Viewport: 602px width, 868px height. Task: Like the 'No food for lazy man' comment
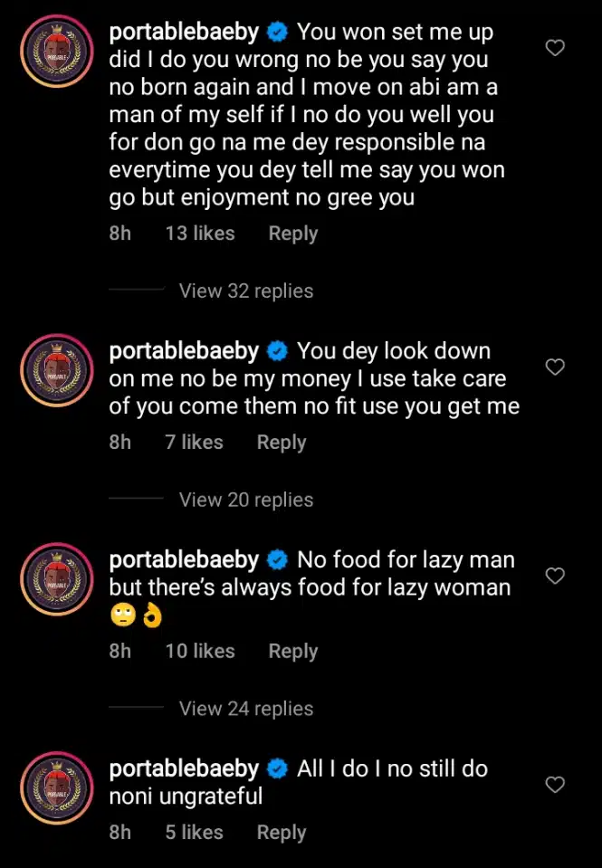pyautogui.click(x=555, y=576)
